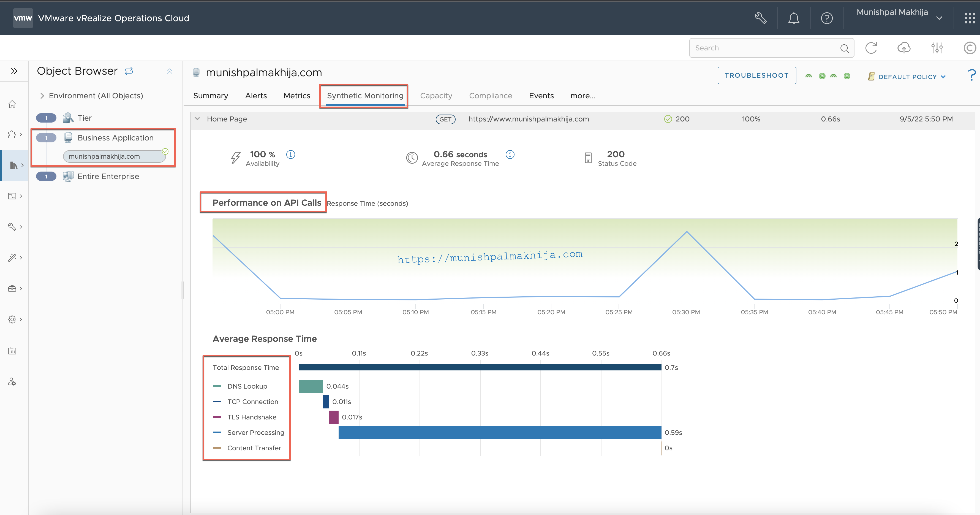Select the Tier tree item

click(x=85, y=118)
